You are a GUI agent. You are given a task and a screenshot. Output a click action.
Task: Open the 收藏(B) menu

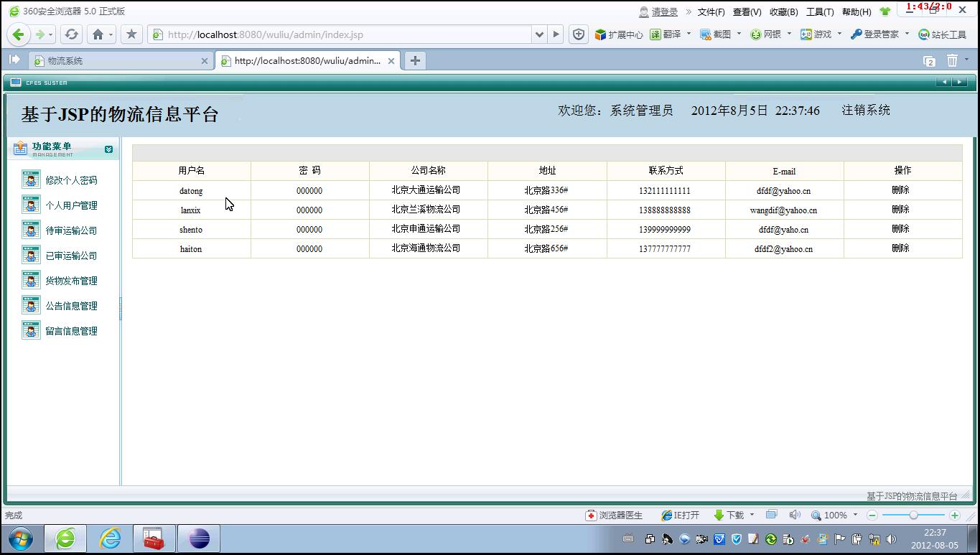(783, 11)
